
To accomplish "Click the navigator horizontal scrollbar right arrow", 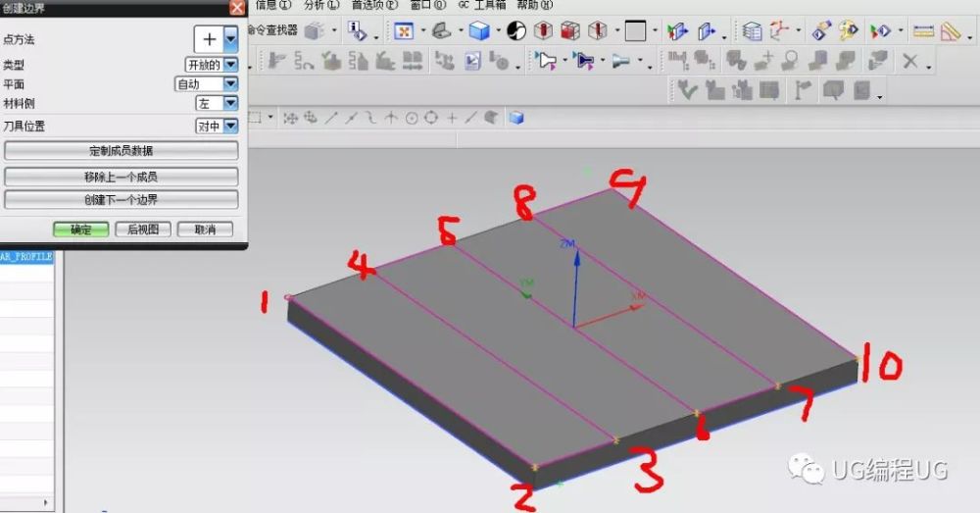I will click(x=45, y=502).
